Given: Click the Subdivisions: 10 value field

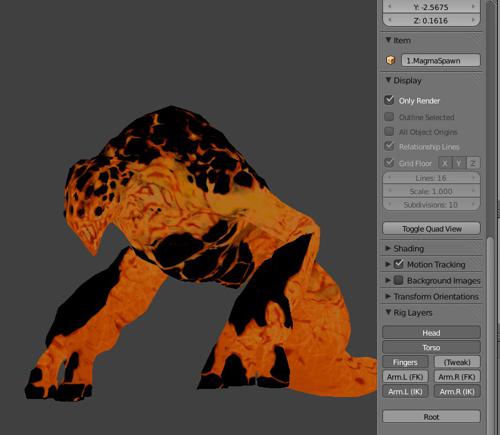Looking at the screenshot, I should [431, 204].
